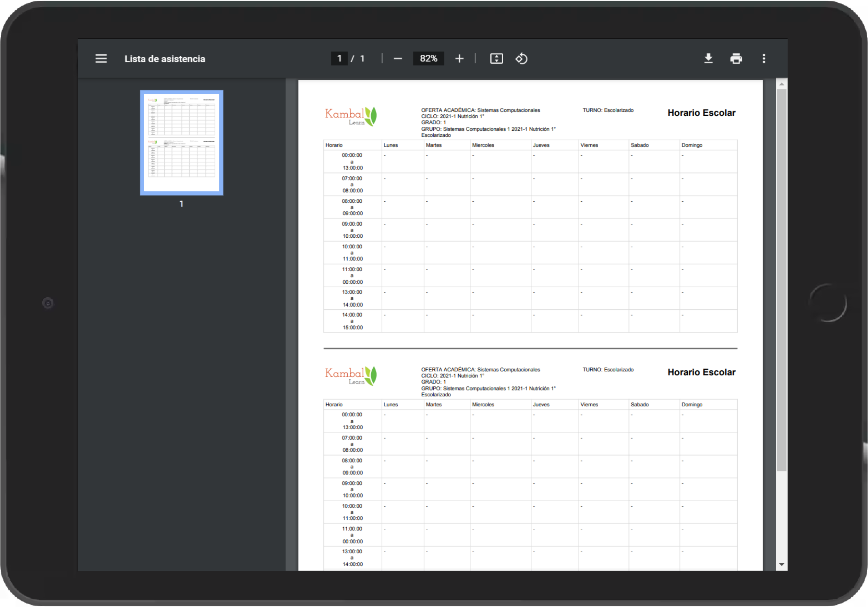Viewport: 868px width, 607px height.
Task: Click '10:00:00 a 11:00:00' row in second table
Action: pos(530,512)
